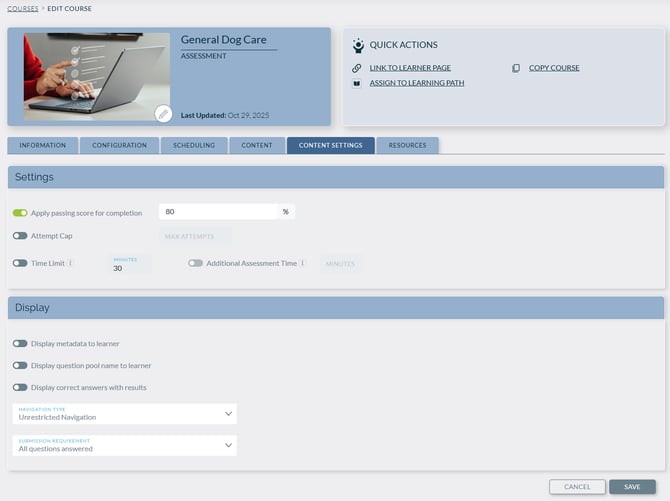The width and height of the screenshot is (670, 501).
Task: Expand the Submission Requirement dropdown
Action: click(125, 445)
